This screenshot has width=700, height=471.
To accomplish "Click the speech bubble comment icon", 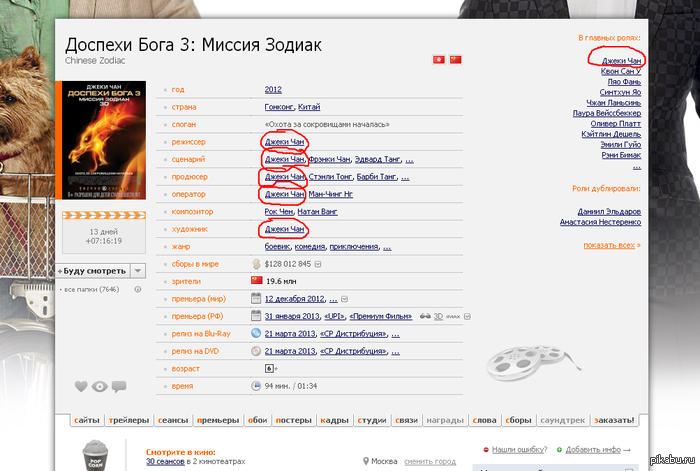I will [x=118, y=387].
